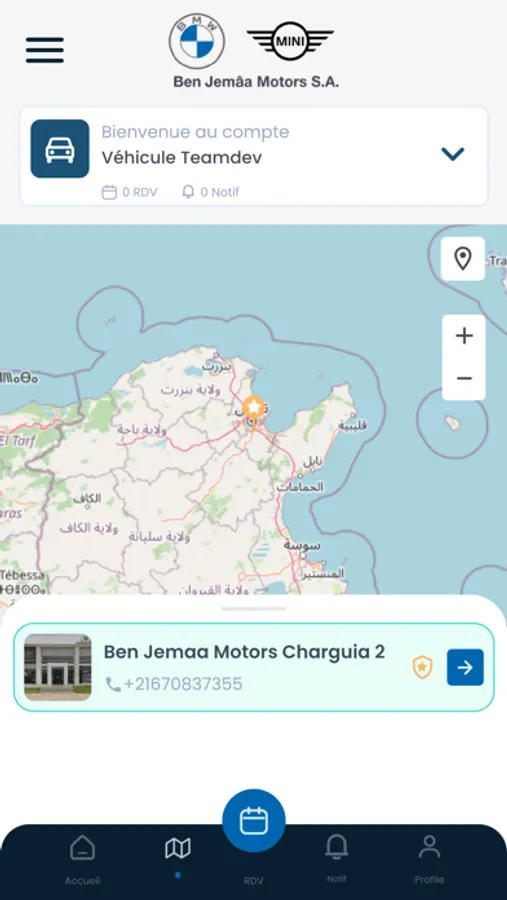Center map on my location pin button
This screenshot has height=900, width=507.
tap(463, 259)
